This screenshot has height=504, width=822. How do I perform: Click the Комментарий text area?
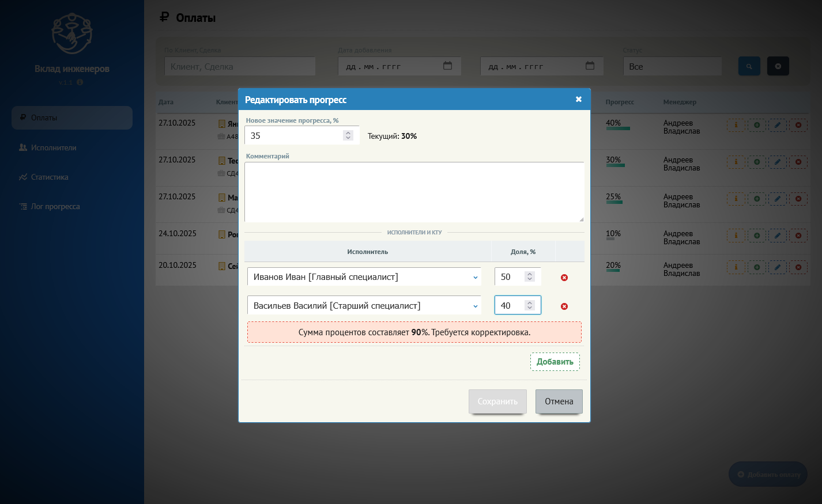click(414, 192)
